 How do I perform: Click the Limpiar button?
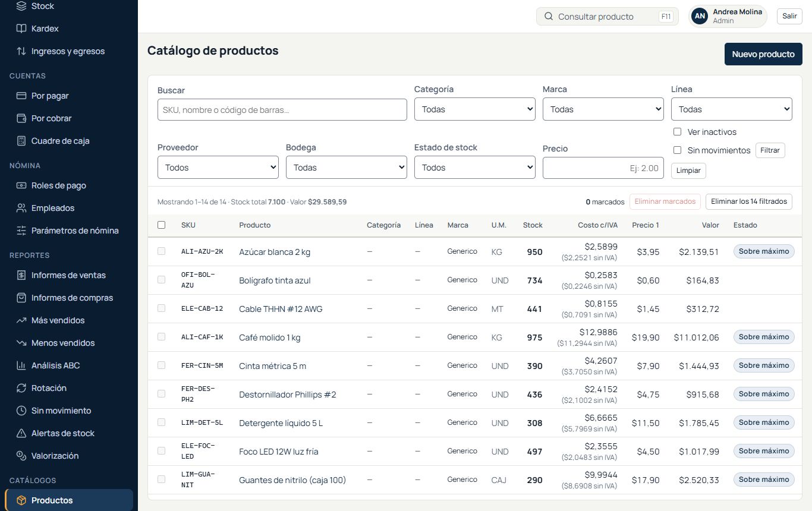point(688,171)
